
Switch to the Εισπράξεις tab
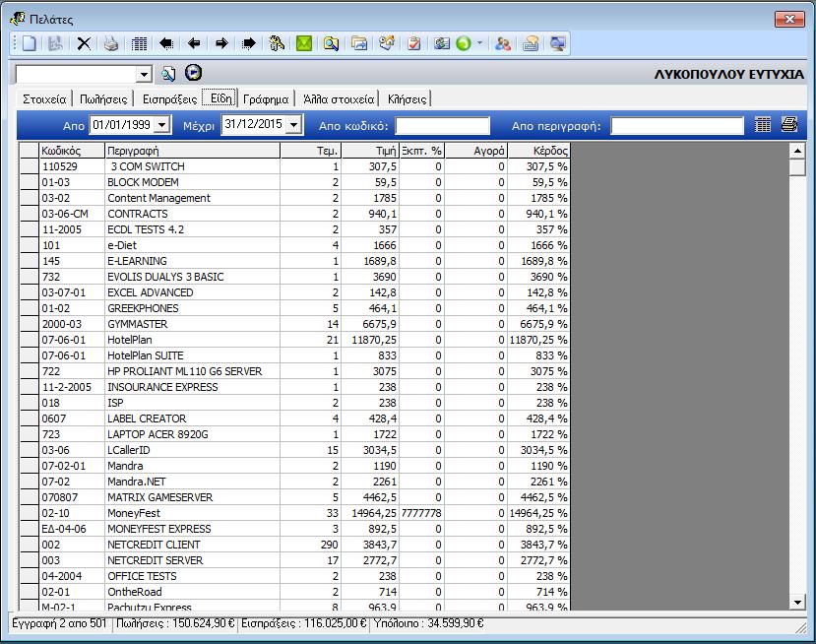point(169,98)
